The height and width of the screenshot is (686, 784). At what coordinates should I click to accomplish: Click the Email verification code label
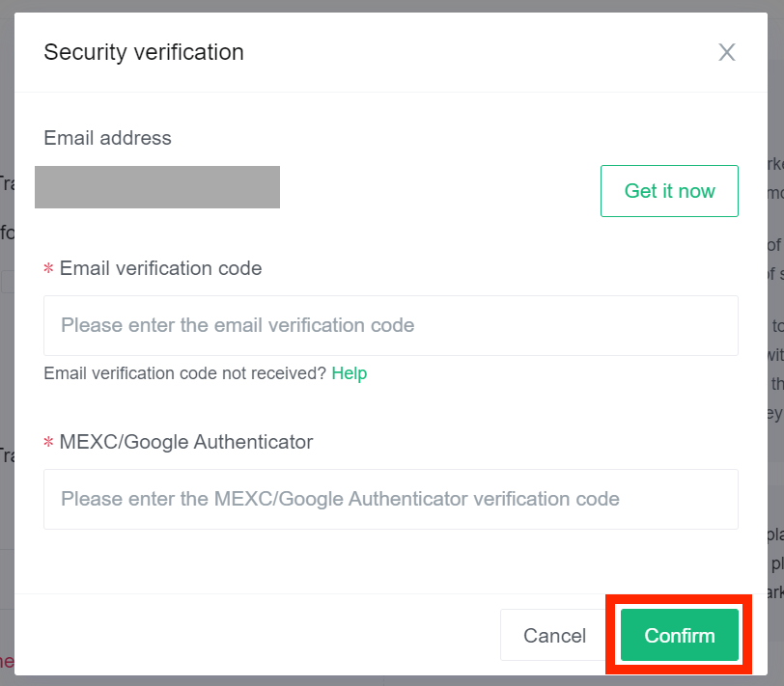pos(160,268)
